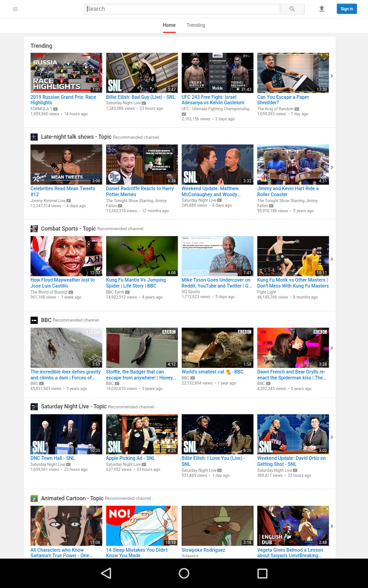Open the Late-night talk shows channel avatar

click(34, 137)
